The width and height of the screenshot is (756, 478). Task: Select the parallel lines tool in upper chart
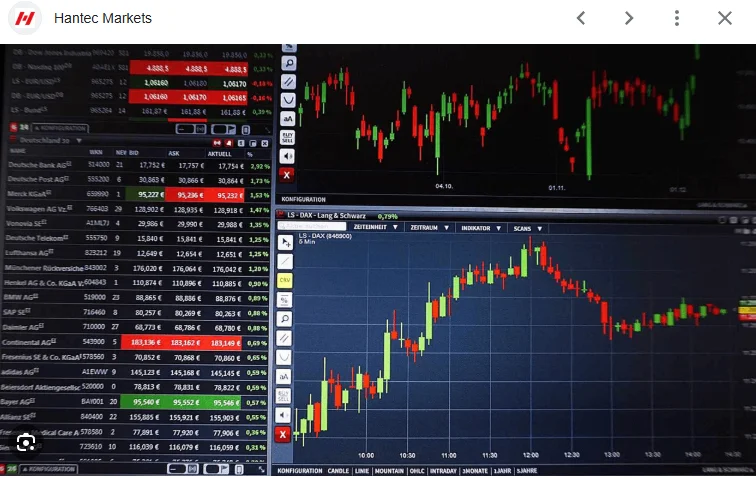tap(288, 82)
